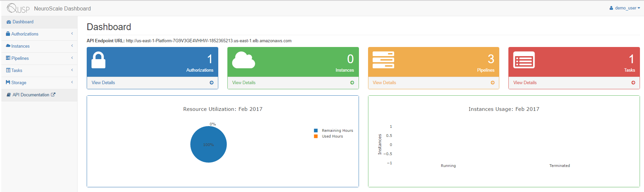Expand the Storage sidebar chevron
The width and height of the screenshot is (644, 192).
72,82
